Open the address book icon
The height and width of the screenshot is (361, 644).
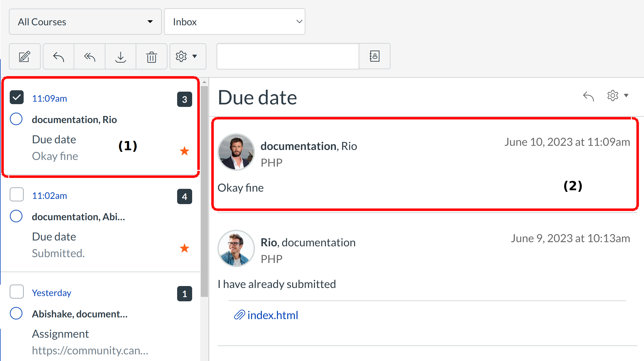coord(374,56)
